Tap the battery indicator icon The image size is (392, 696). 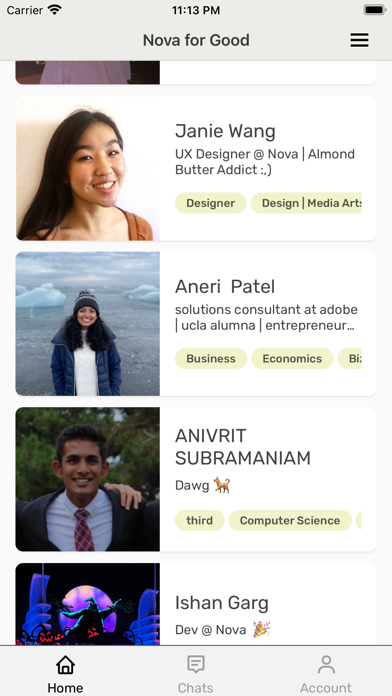(374, 10)
